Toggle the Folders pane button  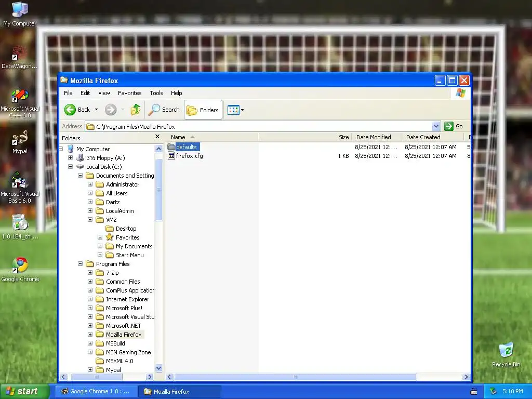(203, 110)
